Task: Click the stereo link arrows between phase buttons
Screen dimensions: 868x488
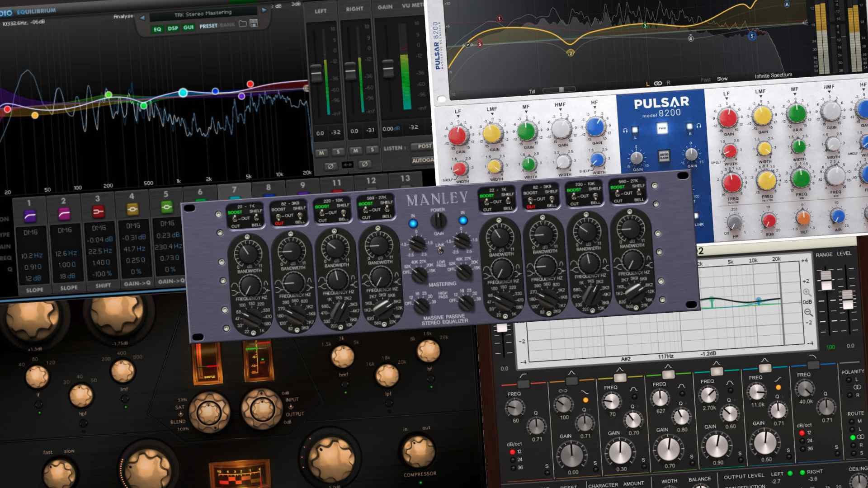Action: pyautogui.click(x=348, y=165)
